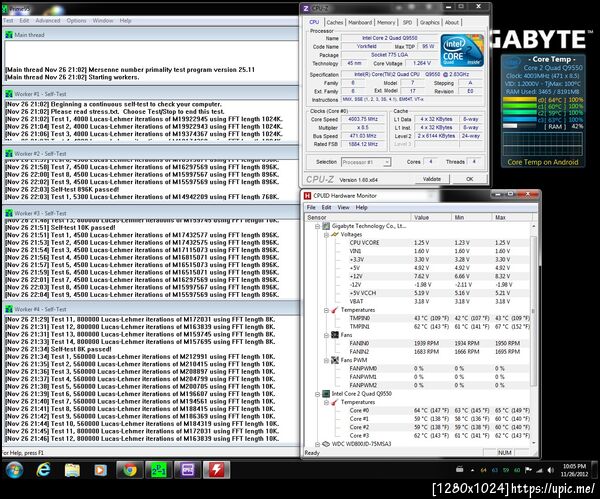Click the OK button in CPU-Z
600x499 pixels.
[x=470, y=179]
